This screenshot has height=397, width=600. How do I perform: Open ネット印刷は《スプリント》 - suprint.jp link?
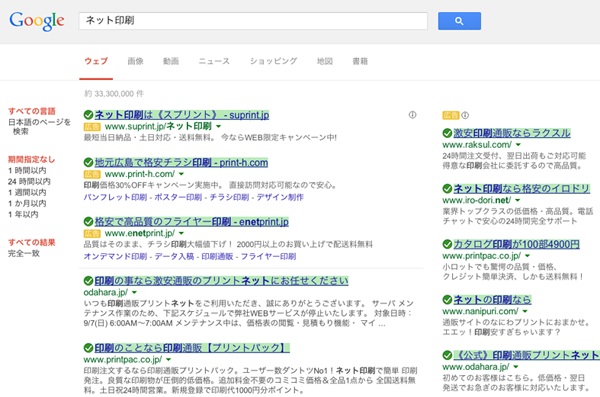182,115
